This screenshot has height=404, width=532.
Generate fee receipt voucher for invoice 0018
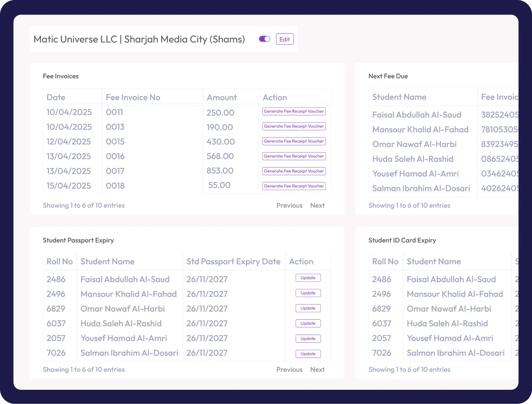coord(294,186)
